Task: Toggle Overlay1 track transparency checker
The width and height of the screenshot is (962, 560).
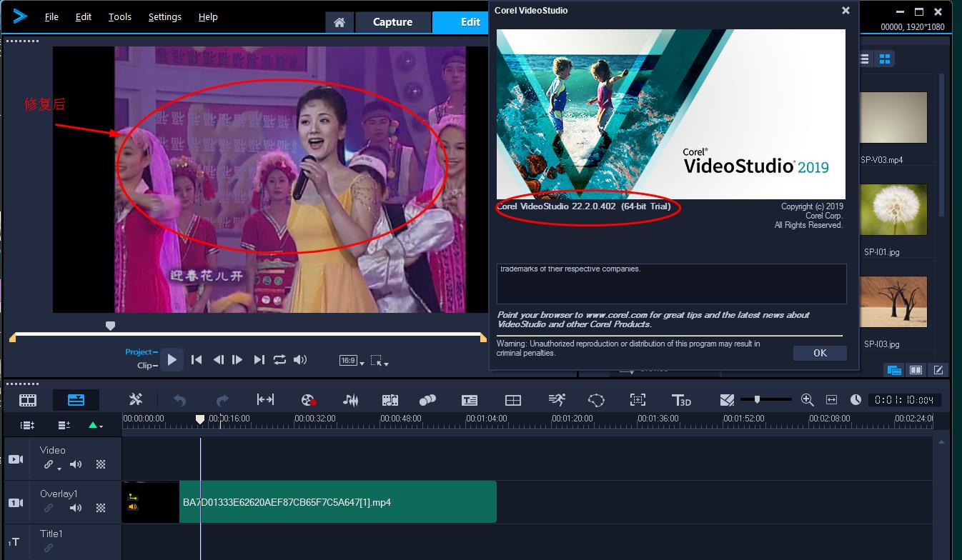Action: point(101,509)
